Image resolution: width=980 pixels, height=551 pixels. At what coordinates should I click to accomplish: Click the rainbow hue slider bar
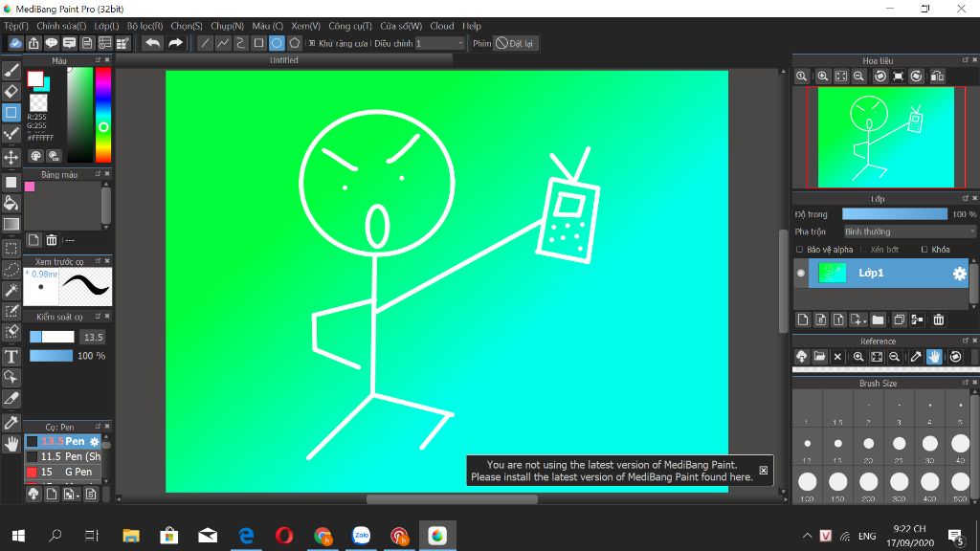click(x=103, y=115)
